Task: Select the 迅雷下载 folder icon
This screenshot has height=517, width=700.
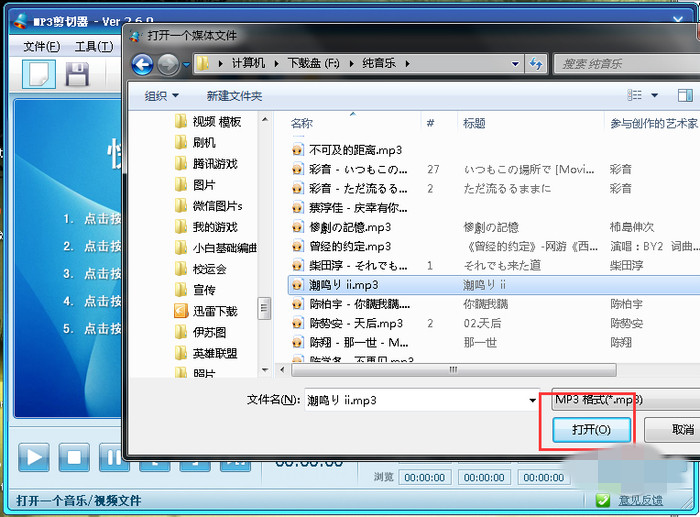Action: [x=181, y=311]
